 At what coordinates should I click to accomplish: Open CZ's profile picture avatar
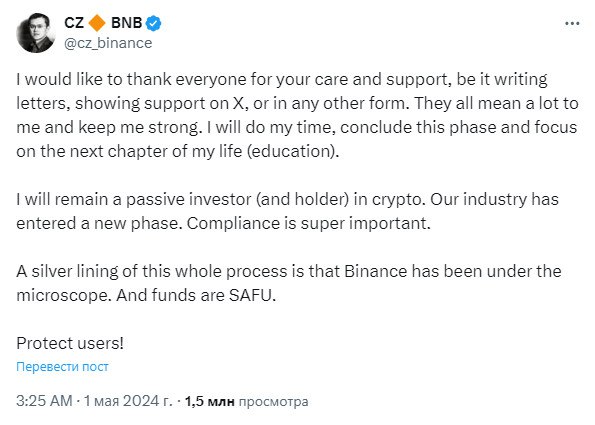point(35,33)
